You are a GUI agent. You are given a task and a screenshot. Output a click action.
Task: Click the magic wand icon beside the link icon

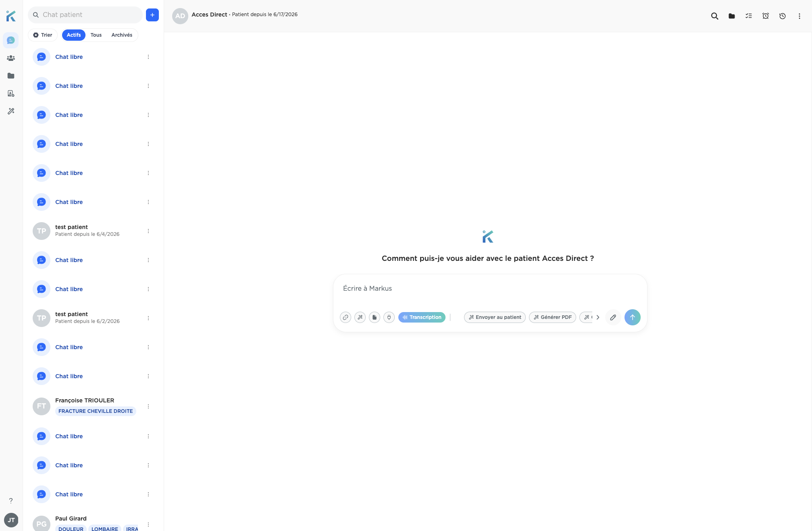pos(360,317)
